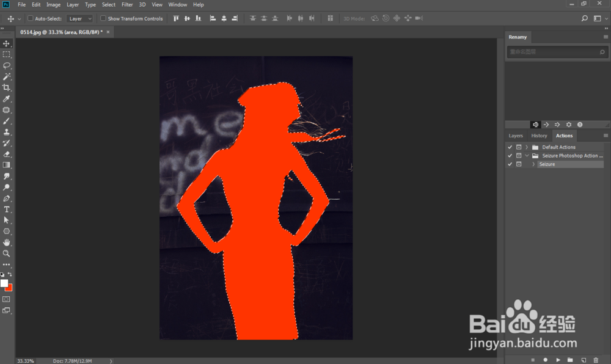Stop playing or recording action
The image size is (611, 364).
coord(533,360)
